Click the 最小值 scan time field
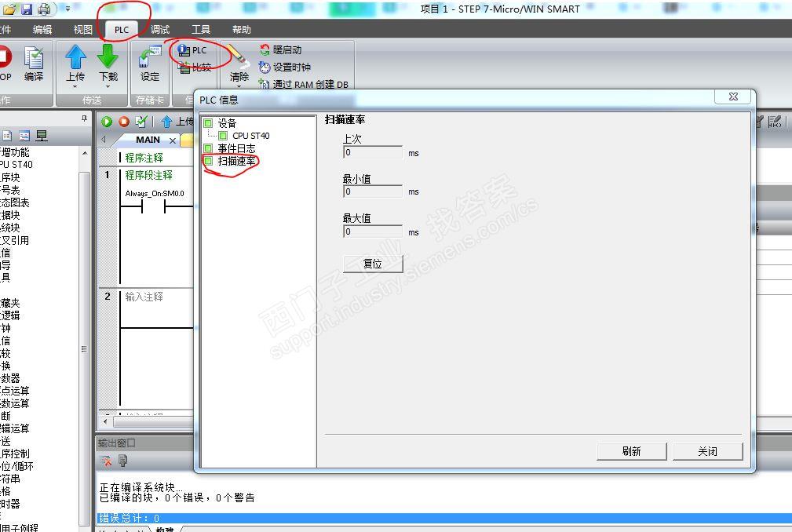This screenshot has height=532, width=792. [373, 191]
